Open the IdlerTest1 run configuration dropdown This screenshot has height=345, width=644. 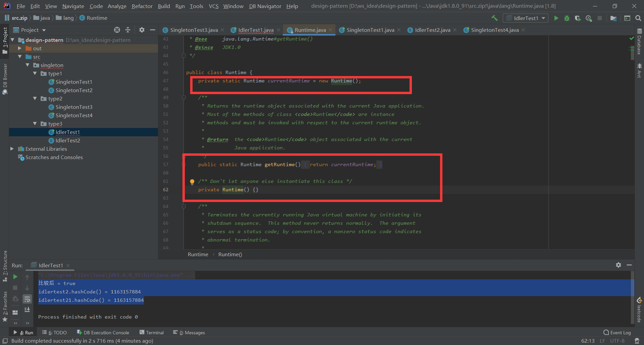coord(526,18)
